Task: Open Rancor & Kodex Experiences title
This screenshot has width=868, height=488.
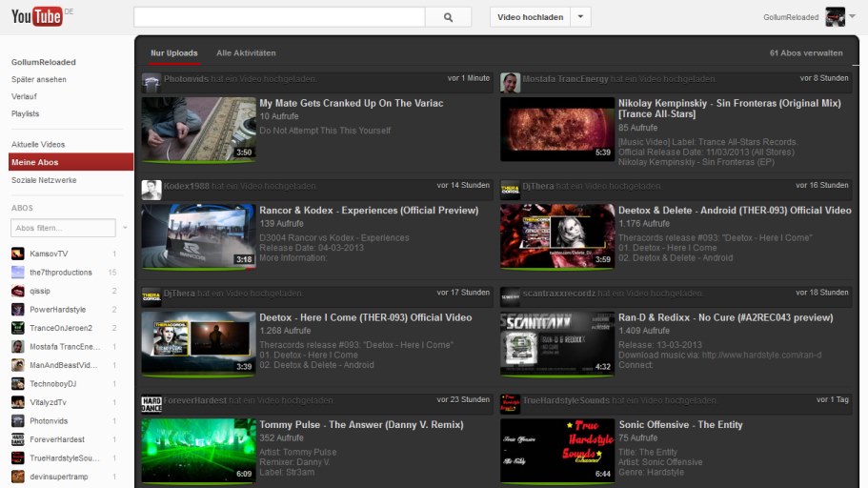Action: pos(369,211)
